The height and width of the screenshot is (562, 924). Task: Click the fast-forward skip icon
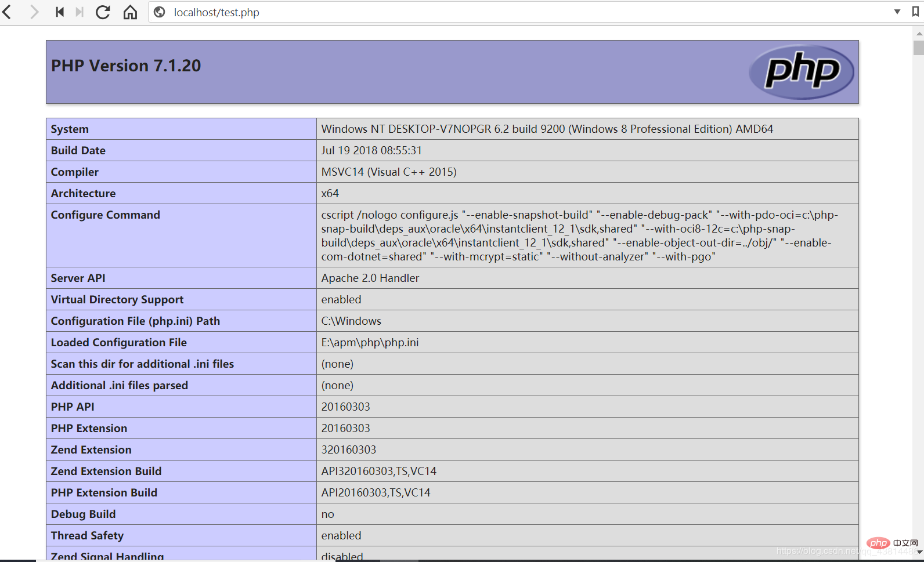tap(80, 12)
